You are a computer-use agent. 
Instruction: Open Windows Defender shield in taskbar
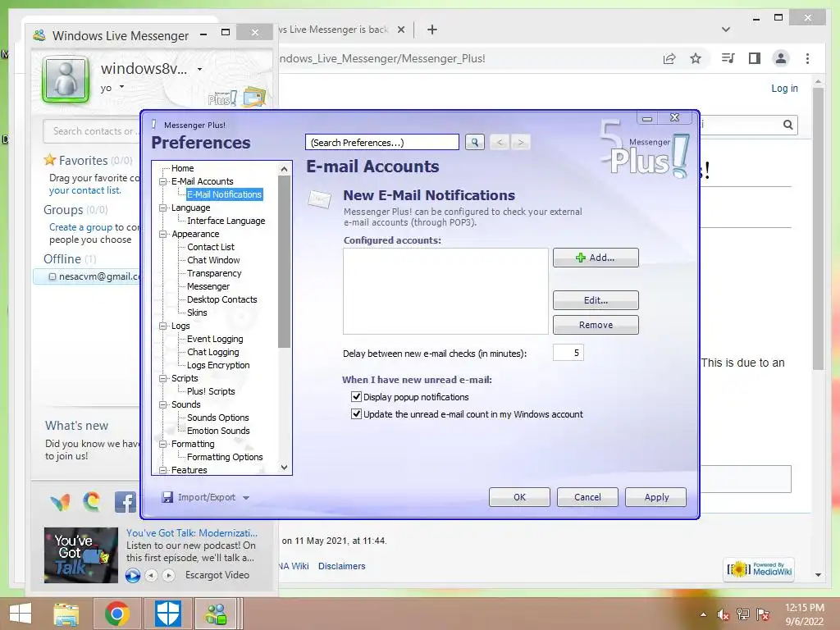(x=167, y=614)
